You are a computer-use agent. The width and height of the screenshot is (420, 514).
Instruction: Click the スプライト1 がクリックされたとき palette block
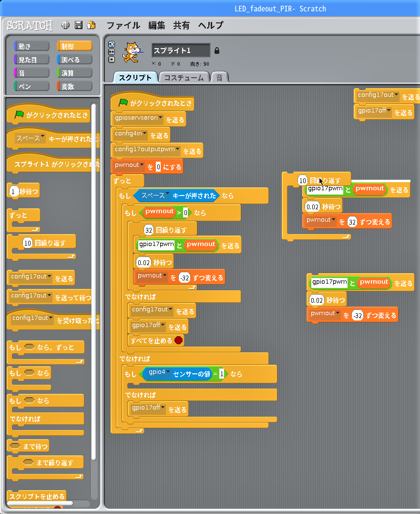pos(52,164)
